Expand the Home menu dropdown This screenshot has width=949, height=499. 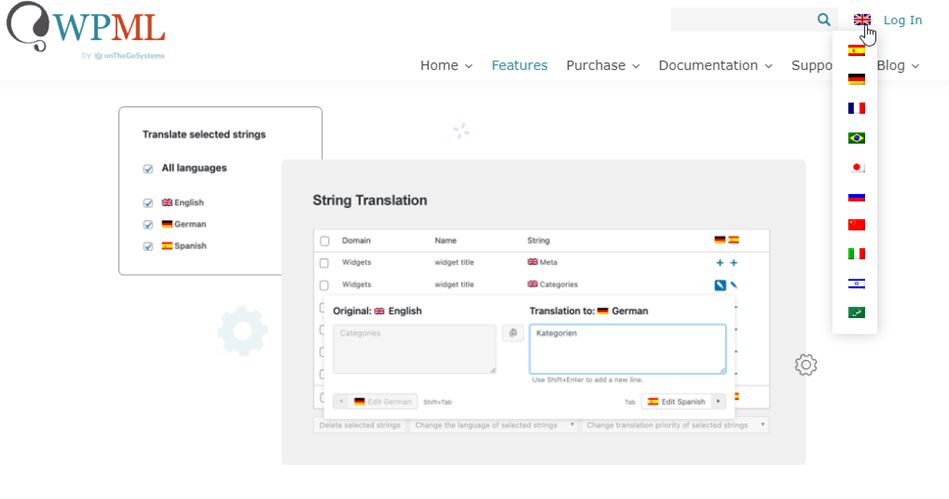446,66
